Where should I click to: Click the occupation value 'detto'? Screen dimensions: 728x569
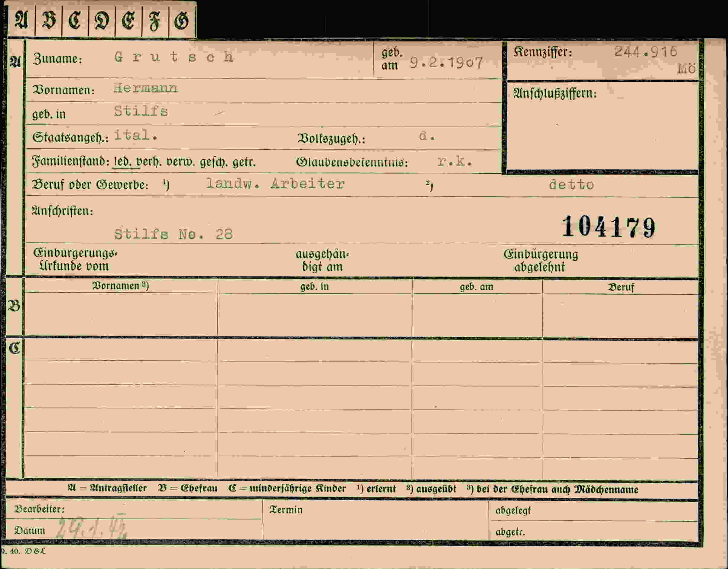tap(571, 184)
